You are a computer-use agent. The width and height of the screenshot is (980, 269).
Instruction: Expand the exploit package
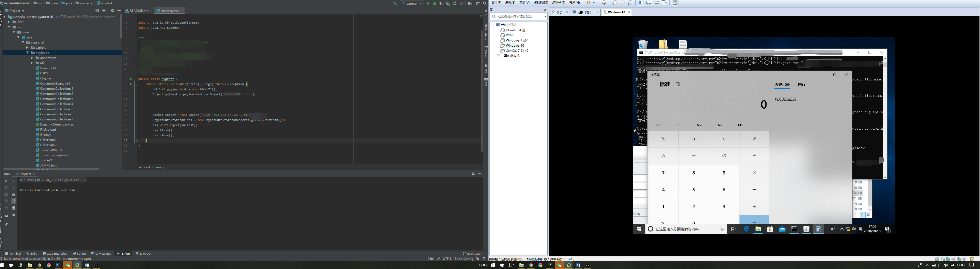[27, 48]
